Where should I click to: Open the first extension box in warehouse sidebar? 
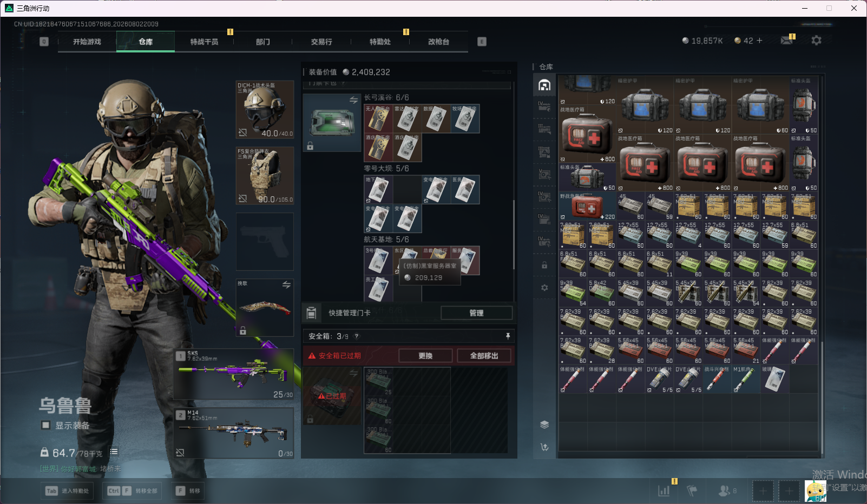coord(544,106)
